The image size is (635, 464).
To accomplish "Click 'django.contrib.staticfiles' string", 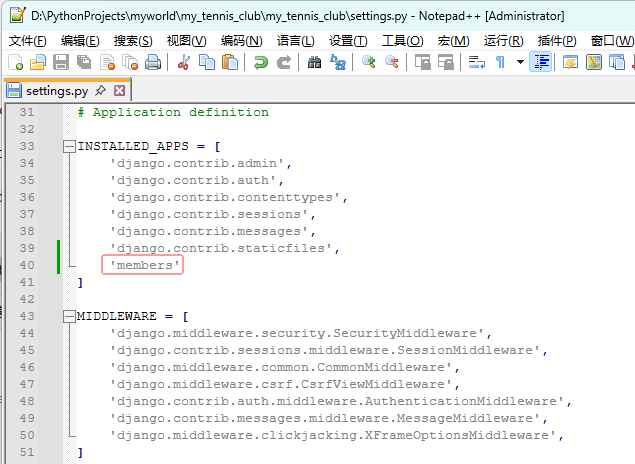I will (221, 248).
